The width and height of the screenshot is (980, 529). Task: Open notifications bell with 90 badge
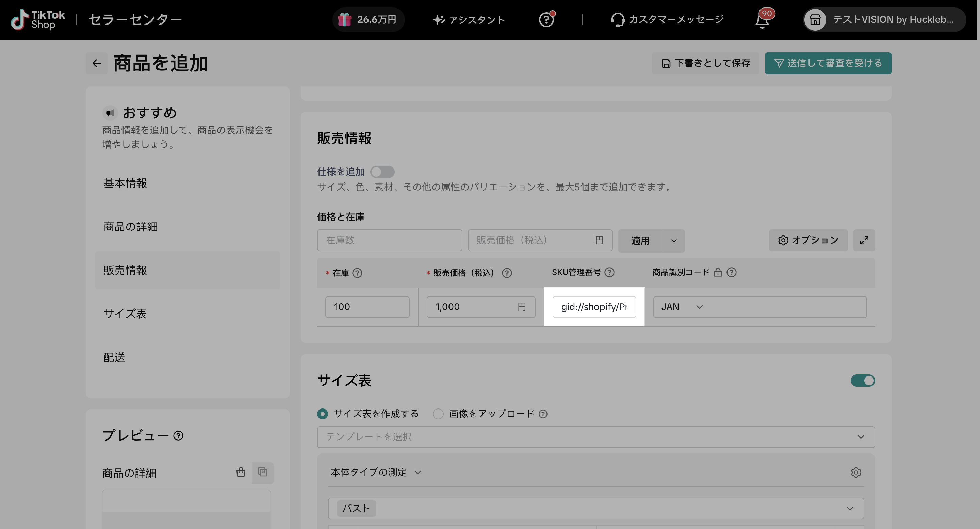762,20
